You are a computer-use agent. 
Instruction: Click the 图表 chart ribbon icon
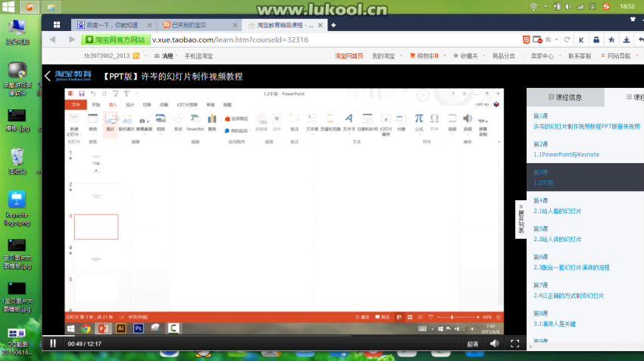pyautogui.click(x=212, y=123)
